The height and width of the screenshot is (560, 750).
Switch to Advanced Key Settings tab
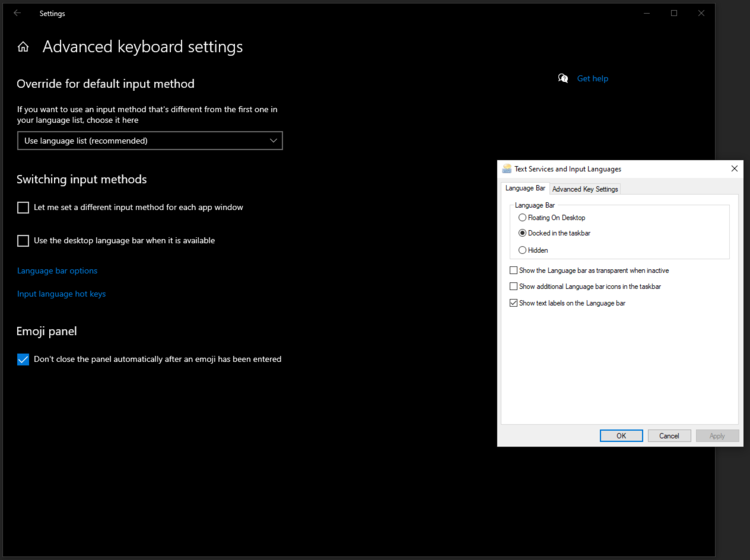click(585, 189)
